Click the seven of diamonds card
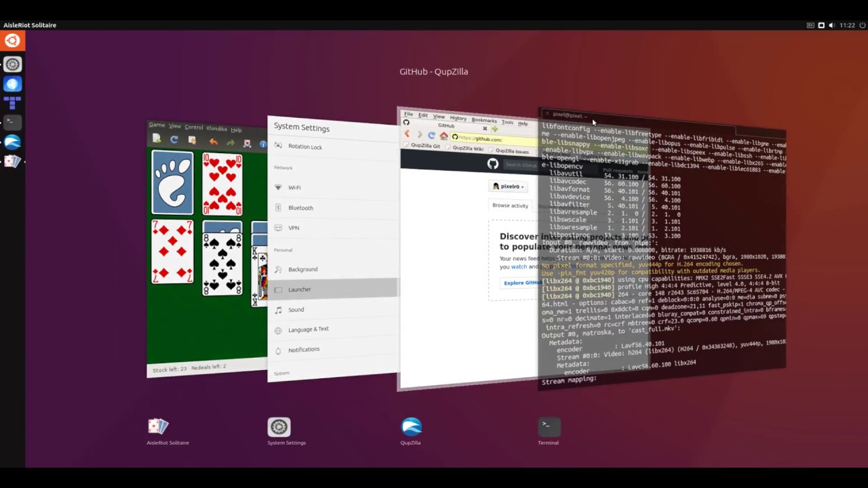This screenshot has width=868, height=488. click(172, 251)
